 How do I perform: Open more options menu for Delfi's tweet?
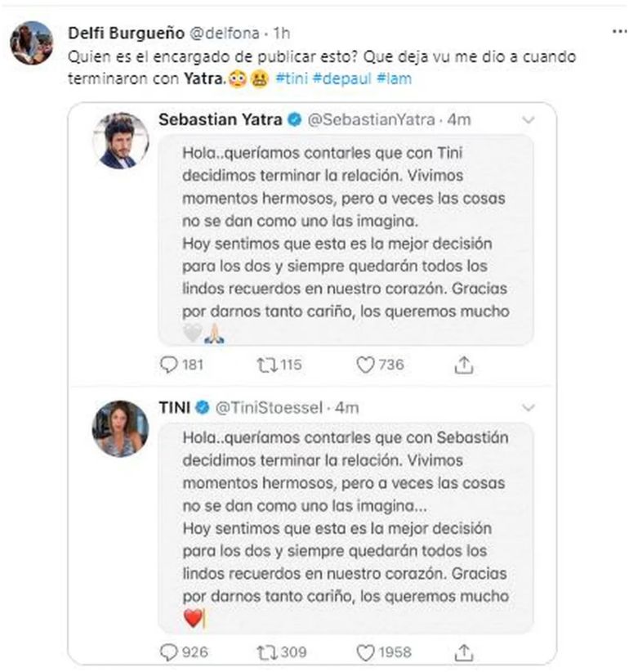(x=620, y=32)
